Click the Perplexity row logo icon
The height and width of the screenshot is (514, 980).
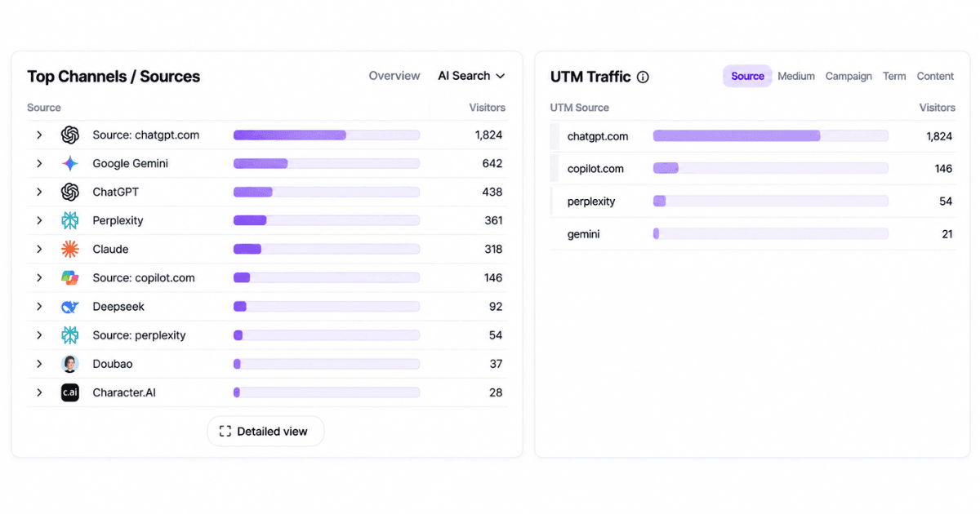pyautogui.click(x=70, y=221)
